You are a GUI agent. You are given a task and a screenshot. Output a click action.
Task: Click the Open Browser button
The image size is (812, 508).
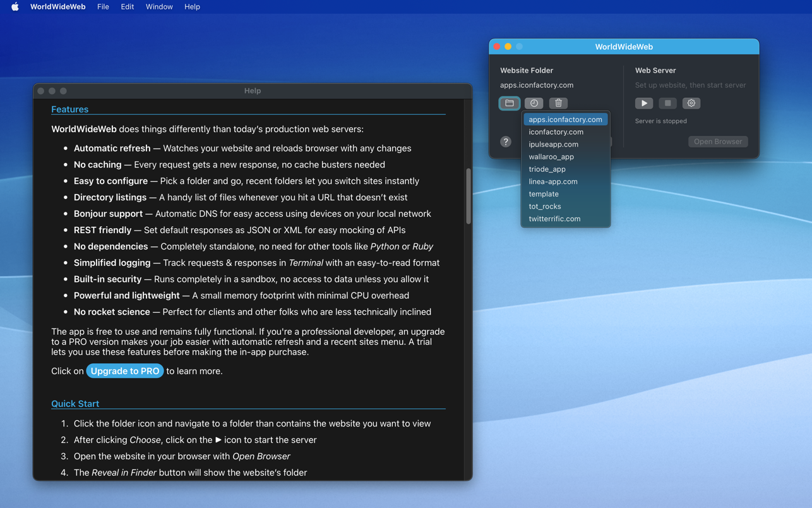pos(718,142)
